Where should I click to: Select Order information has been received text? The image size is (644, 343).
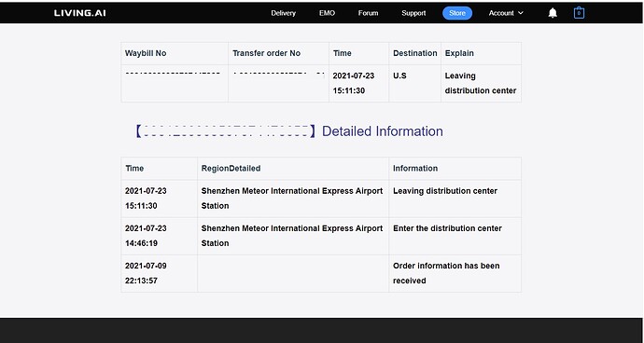(446, 273)
